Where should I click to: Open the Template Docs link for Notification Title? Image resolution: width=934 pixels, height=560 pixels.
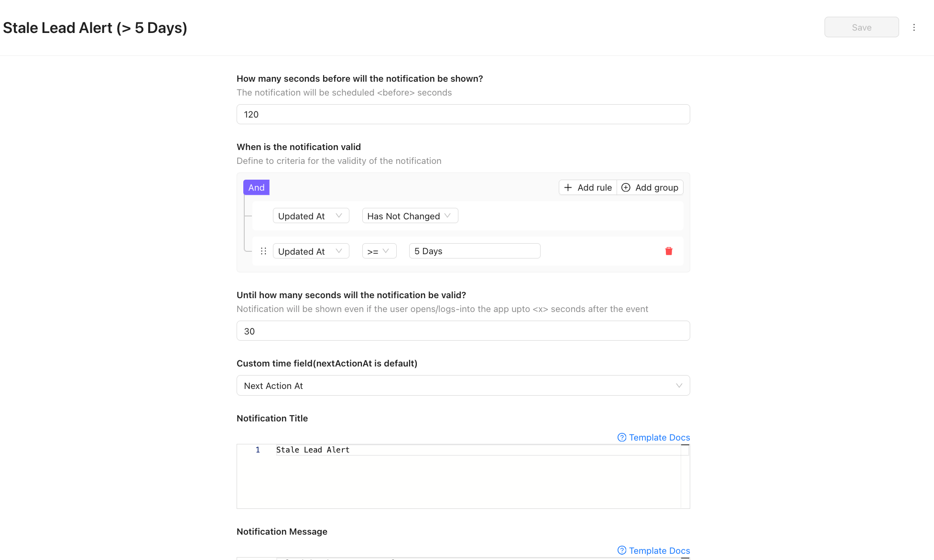pos(659,437)
